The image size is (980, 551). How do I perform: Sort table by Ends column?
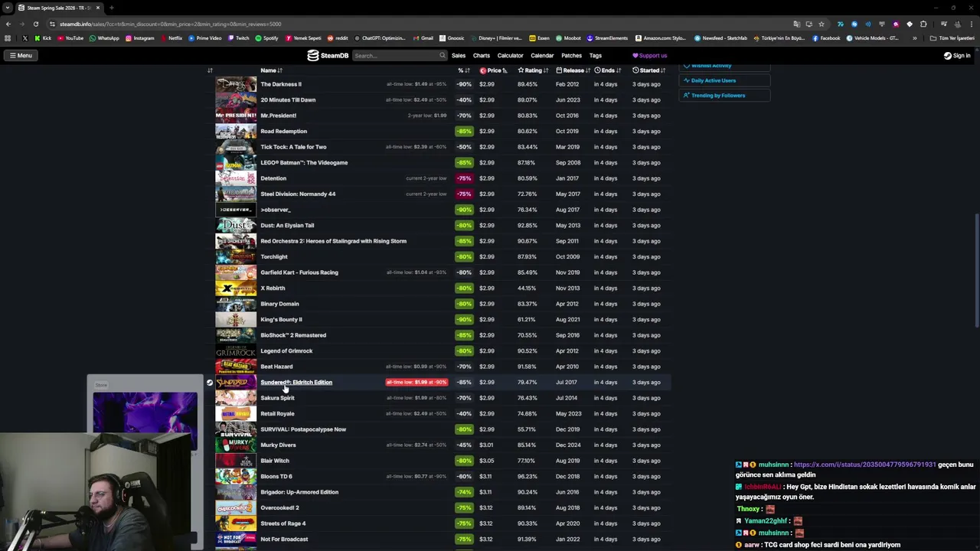point(607,70)
